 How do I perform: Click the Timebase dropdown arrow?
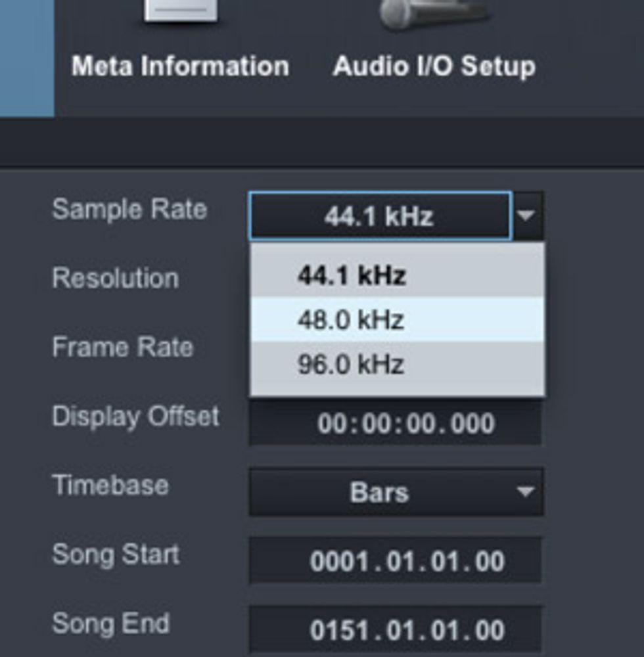526,491
